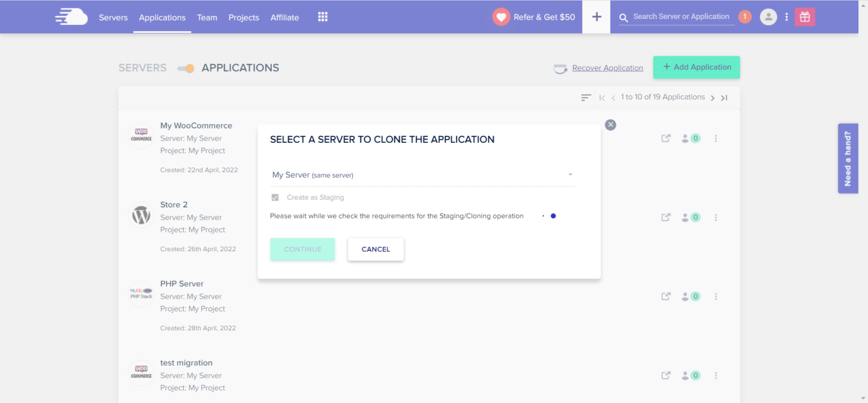
Task: Jump to the last applications page
Action: tap(724, 97)
